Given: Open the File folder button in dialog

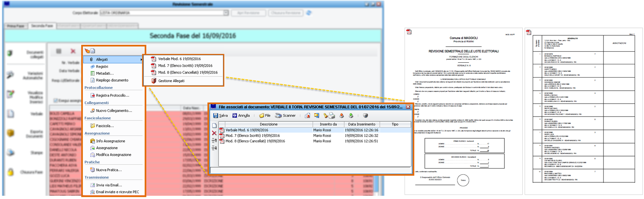Looking at the screenshot, I should click(265, 116).
